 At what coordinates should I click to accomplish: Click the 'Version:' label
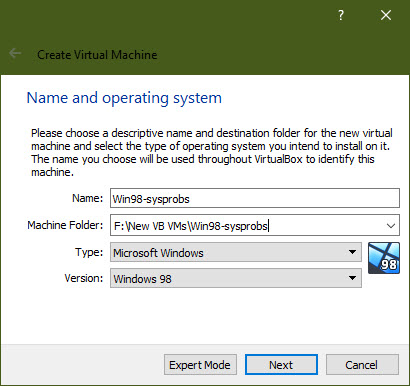[84, 278]
